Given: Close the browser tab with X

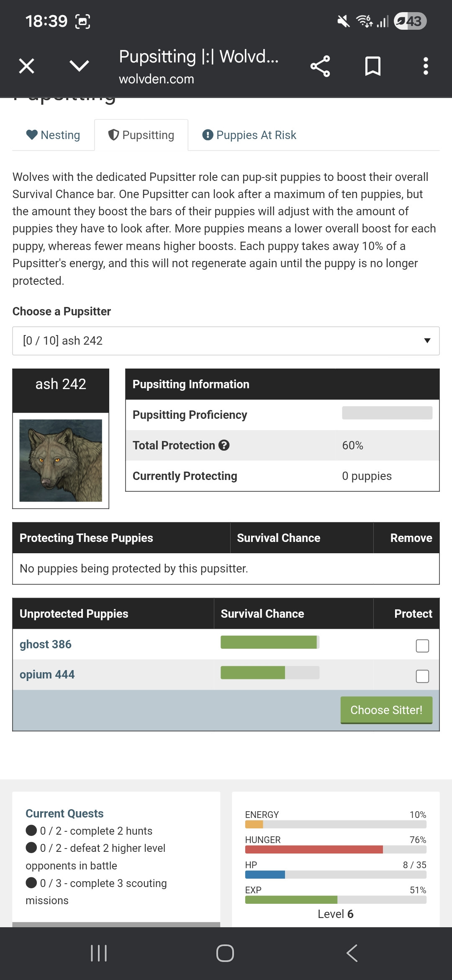Looking at the screenshot, I should click(x=27, y=66).
